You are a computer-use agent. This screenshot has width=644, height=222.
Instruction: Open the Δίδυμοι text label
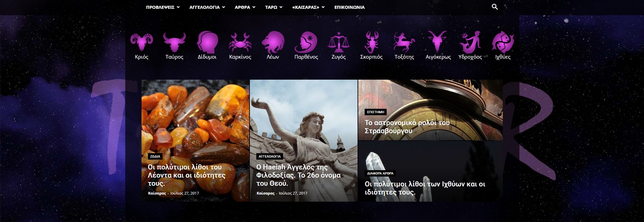point(207,57)
